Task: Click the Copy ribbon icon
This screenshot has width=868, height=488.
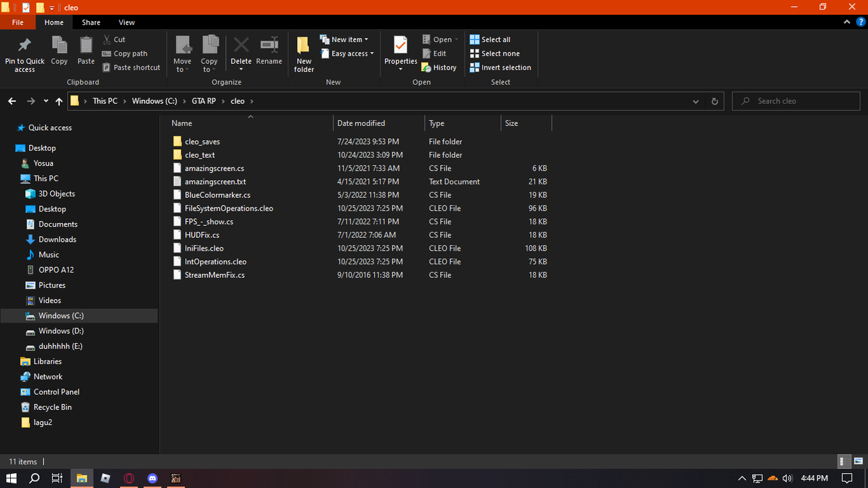Action: pyautogui.click(x=59, y=45)
